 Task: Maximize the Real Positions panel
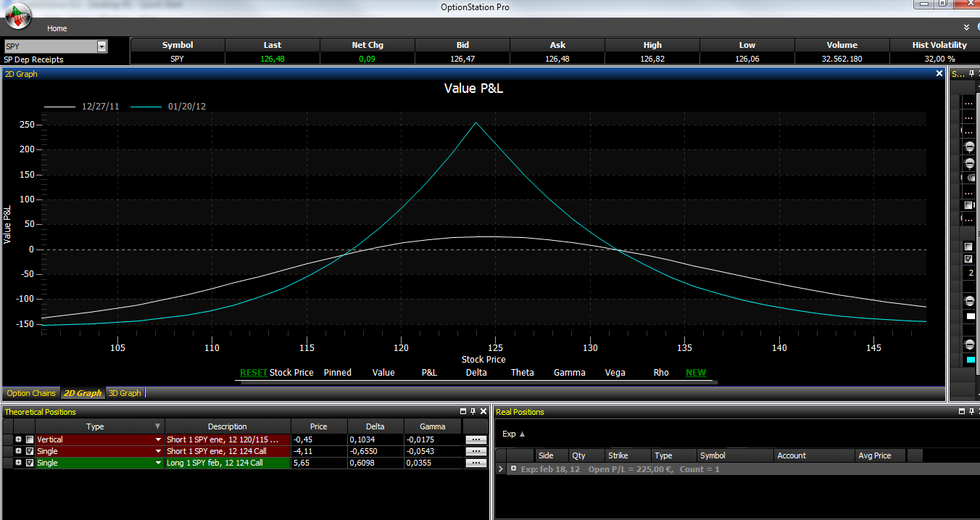tap(961, 411)
